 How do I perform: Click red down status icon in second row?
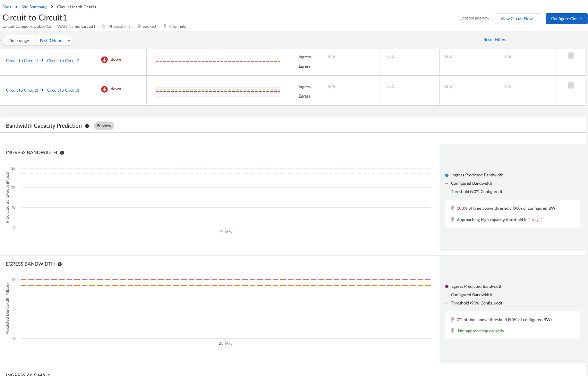[104, 89]
